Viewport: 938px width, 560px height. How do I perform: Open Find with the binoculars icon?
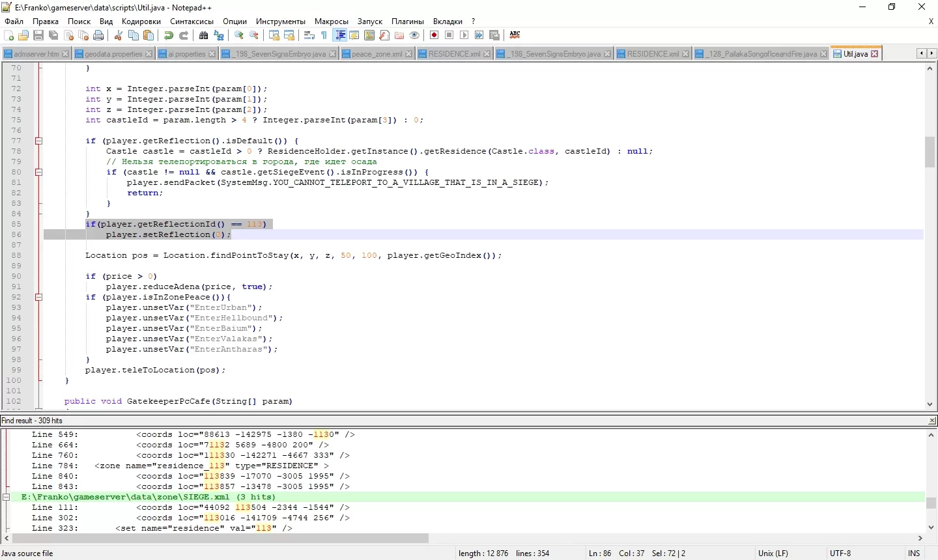[x=204, y=35]
